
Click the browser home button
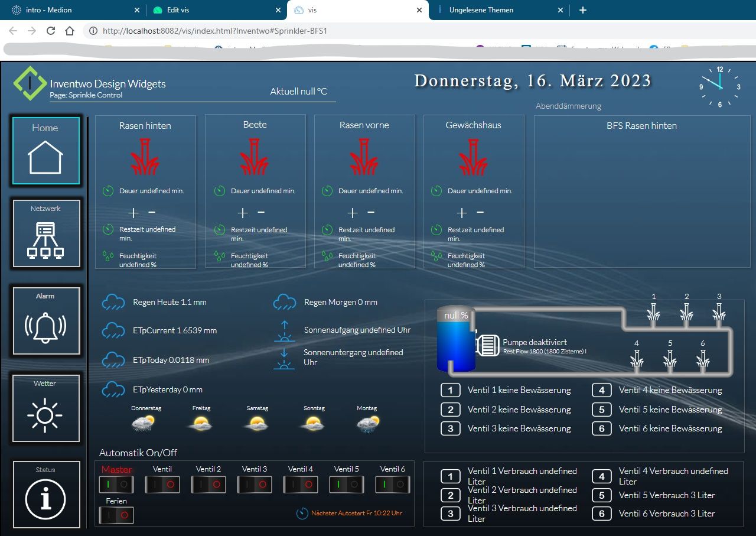(x=70, y=31)
